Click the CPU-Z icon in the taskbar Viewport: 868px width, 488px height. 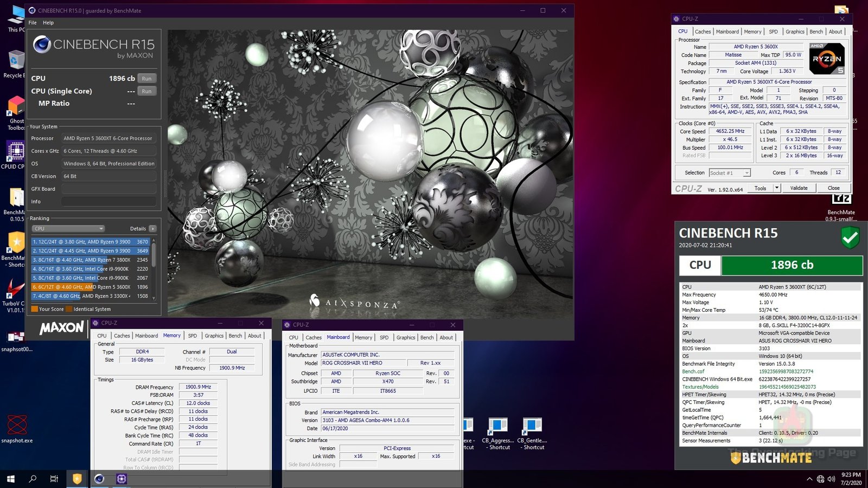(122, 479)
